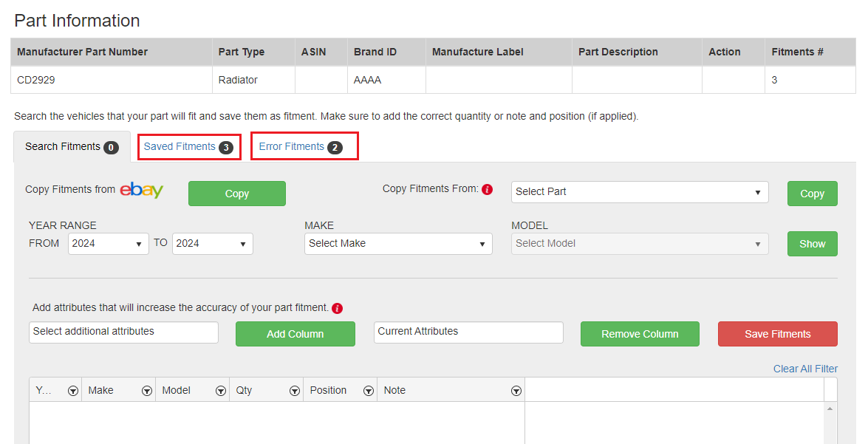
Task: Open the Model column filter icon
Action: pyautogui.click(x=220, y=391)
